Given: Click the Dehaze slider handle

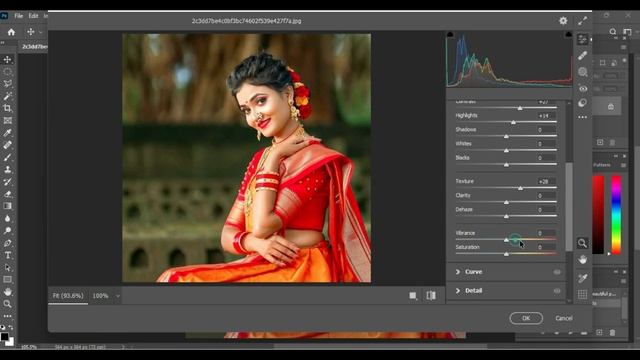Looking at the screenshot, I should (506, 217).
